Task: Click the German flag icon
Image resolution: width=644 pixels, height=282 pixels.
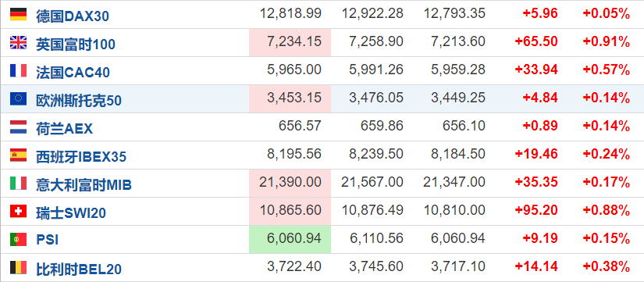Action: click(x=19, y=14)
